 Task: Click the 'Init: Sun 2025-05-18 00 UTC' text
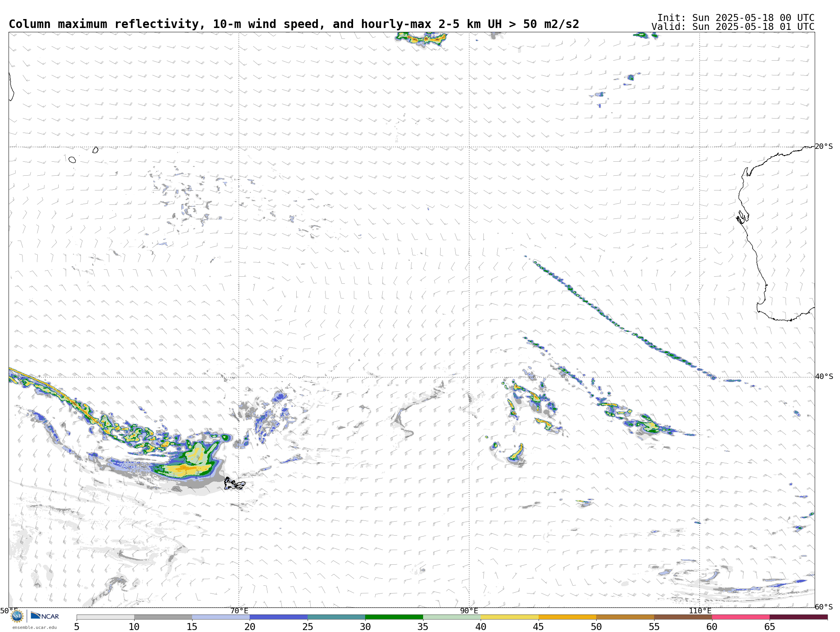click(736, 18)
